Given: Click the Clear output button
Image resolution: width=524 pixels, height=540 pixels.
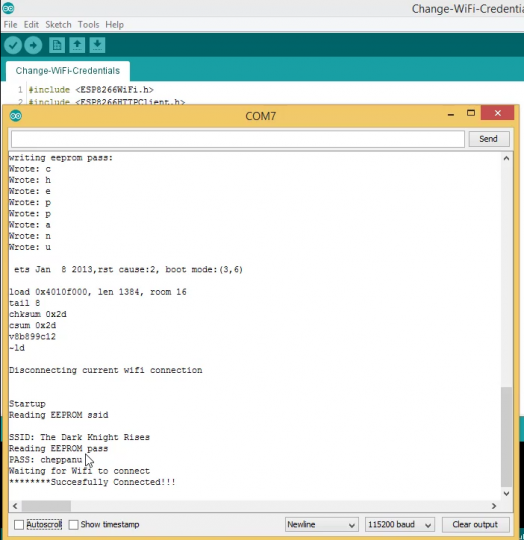Looking at the screenshot, I should (475, 525).
